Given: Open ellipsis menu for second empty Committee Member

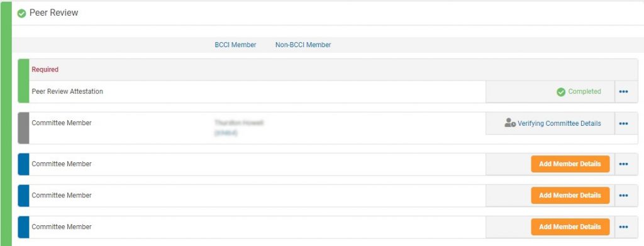Looking at the screenshot, I should pos(623,196).
